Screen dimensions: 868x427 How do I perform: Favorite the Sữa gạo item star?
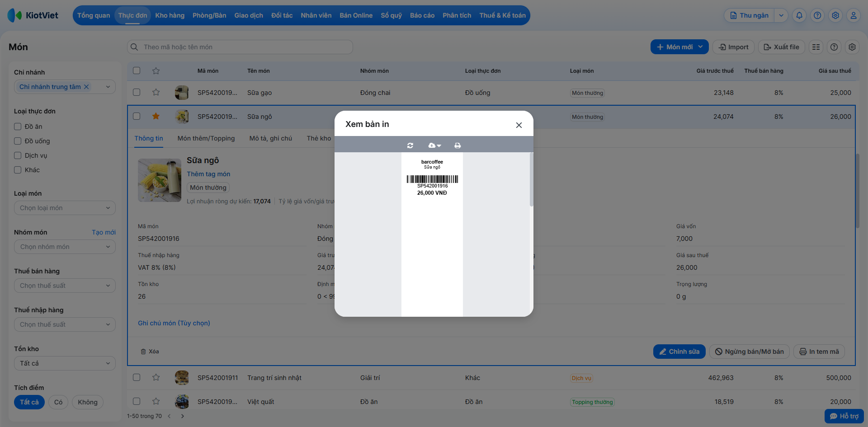click(156, 92)
